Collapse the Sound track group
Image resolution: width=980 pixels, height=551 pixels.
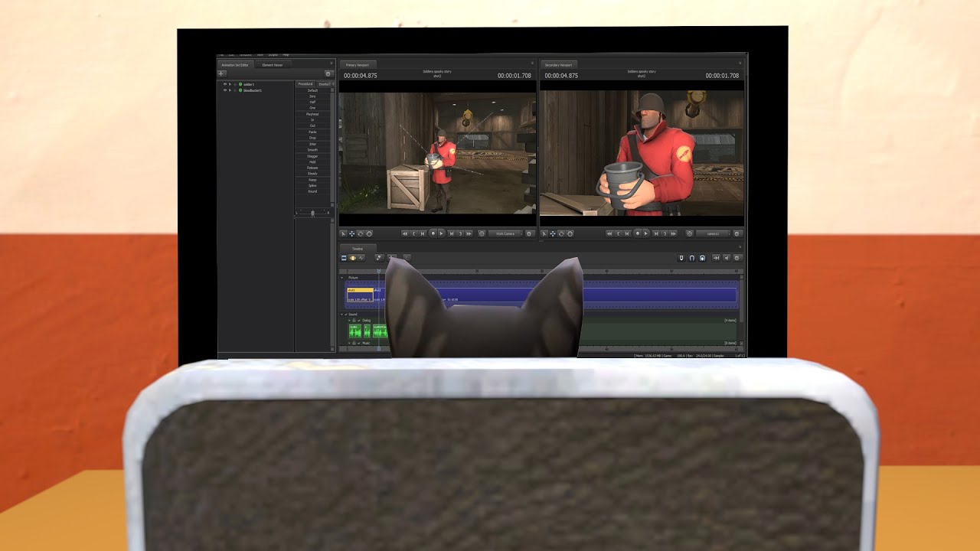click(x=342, y=315)
